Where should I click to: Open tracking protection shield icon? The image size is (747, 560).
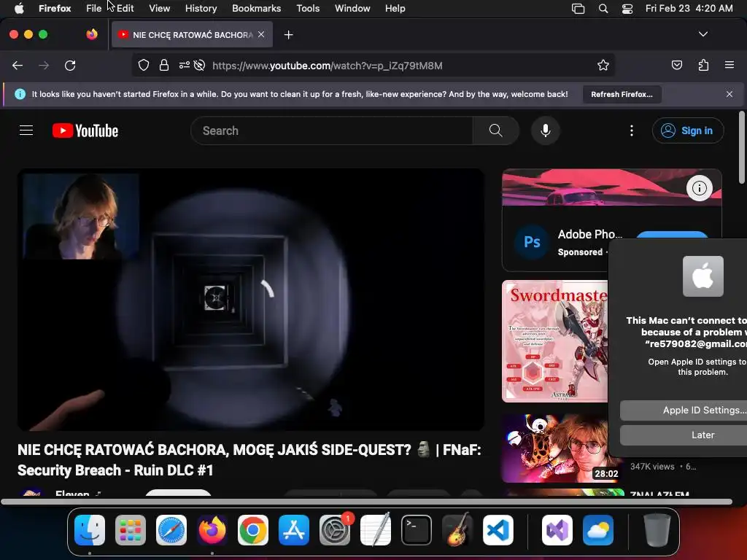point(144,65)
